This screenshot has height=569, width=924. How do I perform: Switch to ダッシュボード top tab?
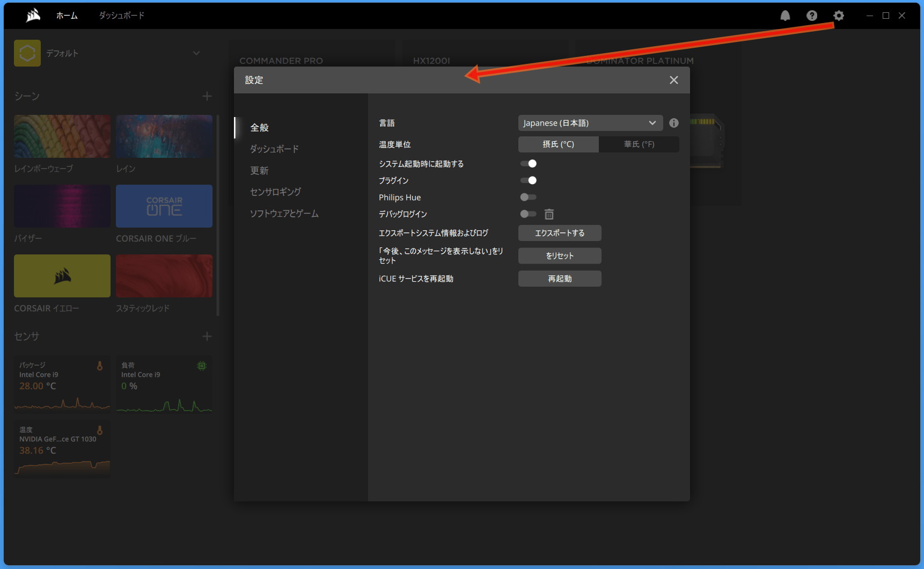click(x=122, y=16)
